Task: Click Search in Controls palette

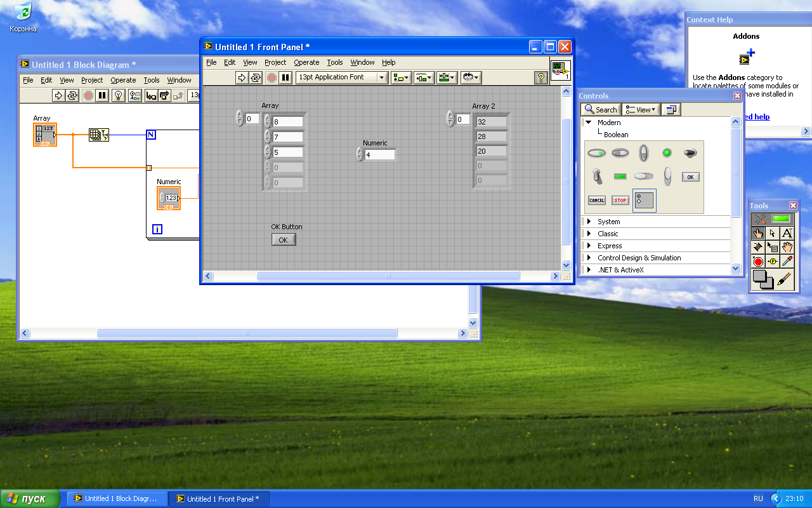Action: coord(600,110)
